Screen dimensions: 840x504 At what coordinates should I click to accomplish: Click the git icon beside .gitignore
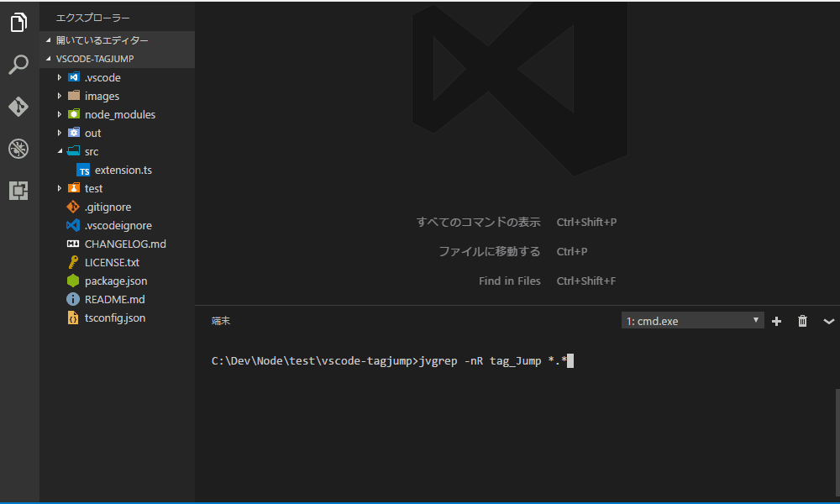point(73,207)
